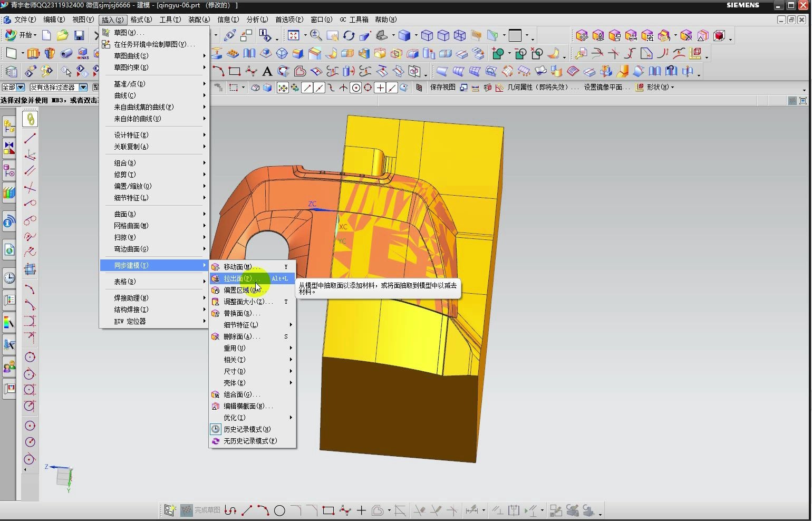Screen dimensions: 812x521
Task: Click the Rectangle tool in bottom sketch toolbar
Action: click(x=328, y=510)
